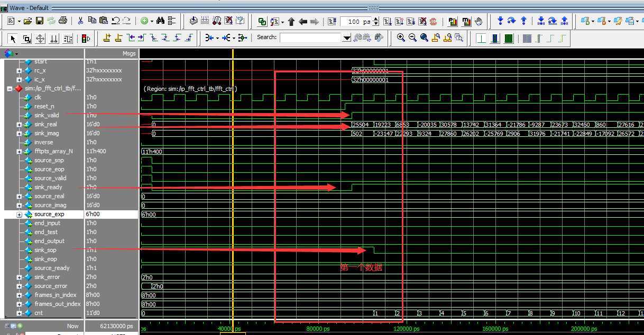
Task: Click the Delete Cursor icon
Action: click(118, 38)
